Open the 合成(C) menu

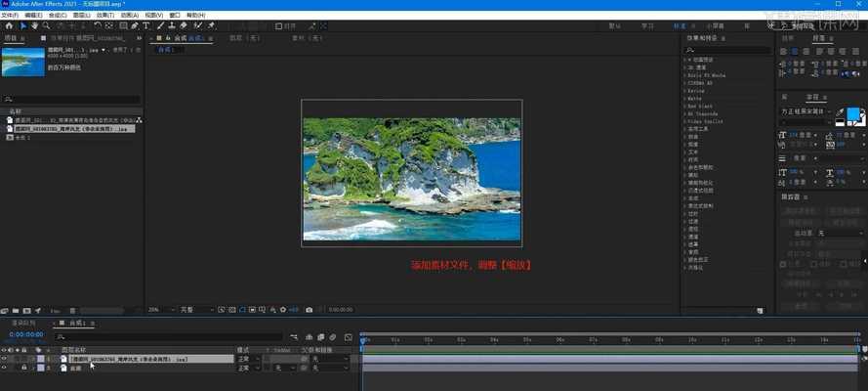58,16
